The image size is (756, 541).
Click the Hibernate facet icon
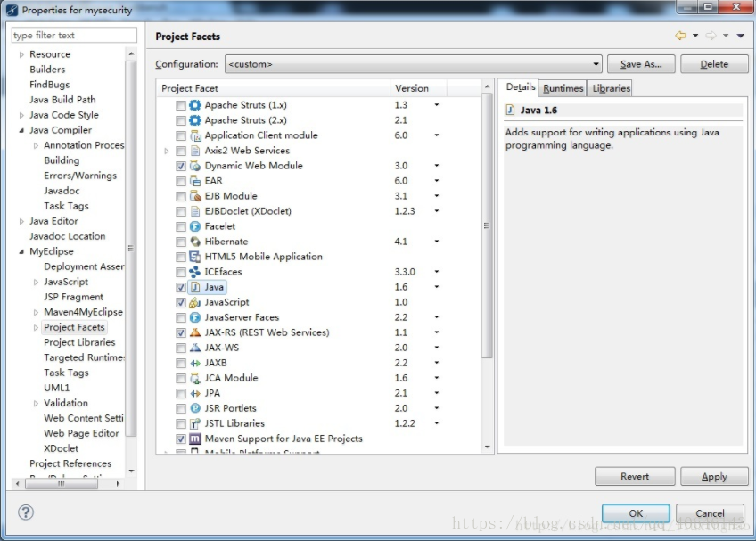click(194, 242)
